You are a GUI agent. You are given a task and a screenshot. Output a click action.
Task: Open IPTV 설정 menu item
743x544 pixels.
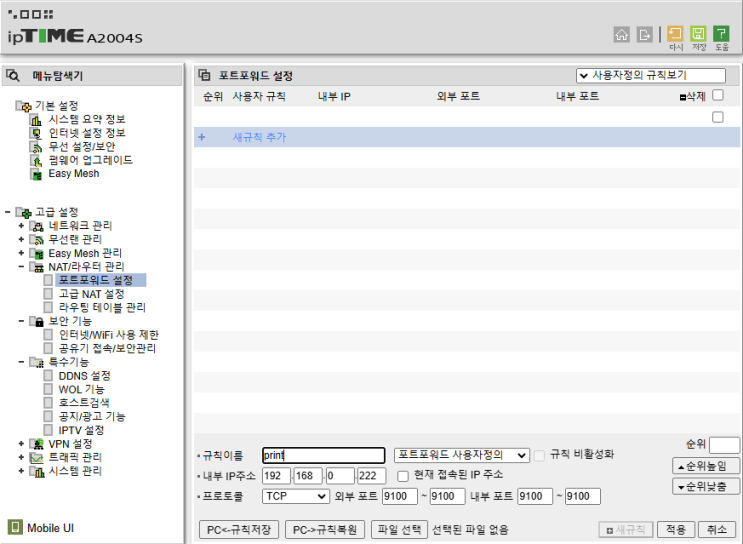click(81, 430)
